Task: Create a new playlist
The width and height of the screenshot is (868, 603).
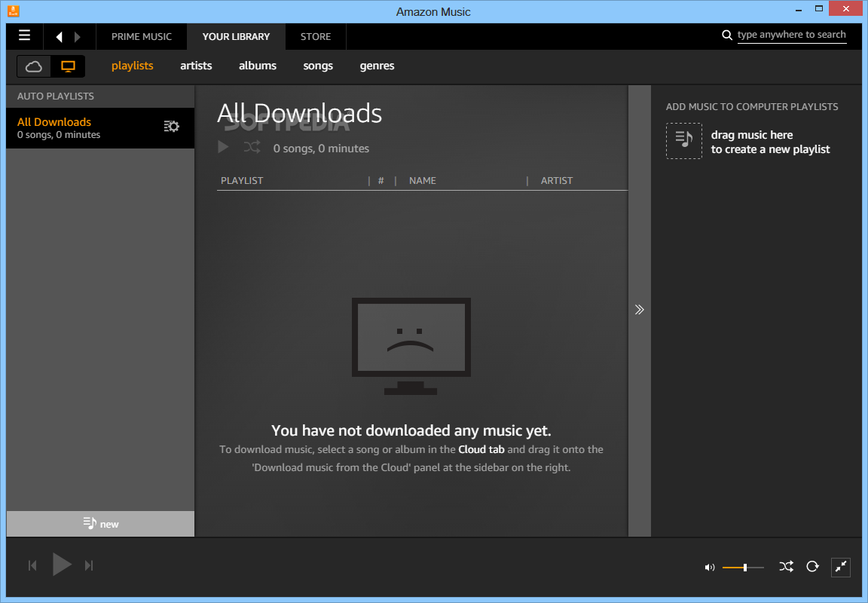Action: point(100,524)
